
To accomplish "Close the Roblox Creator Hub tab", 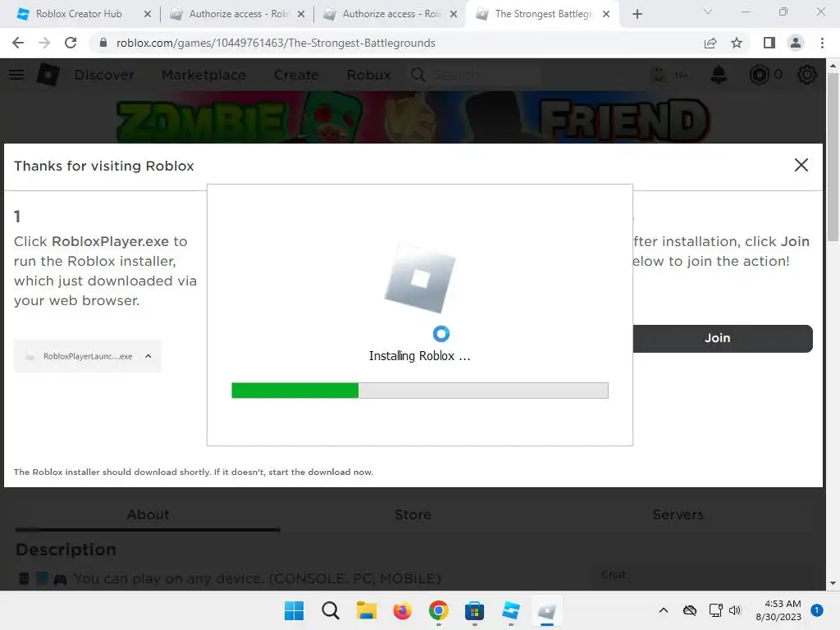I will (148, 14).
